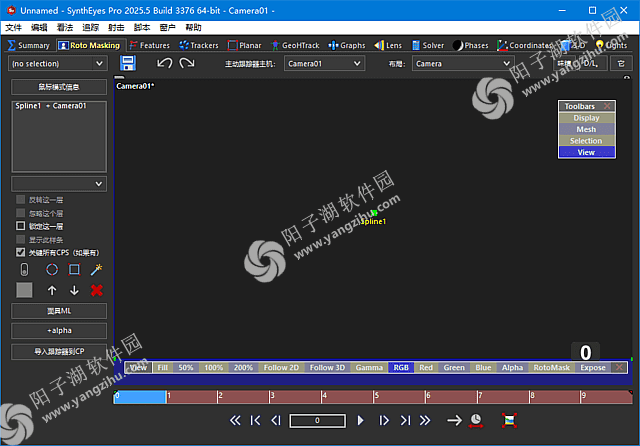Step back one frame
This screenshot has width=640, height=446.
tap(276, 420)
